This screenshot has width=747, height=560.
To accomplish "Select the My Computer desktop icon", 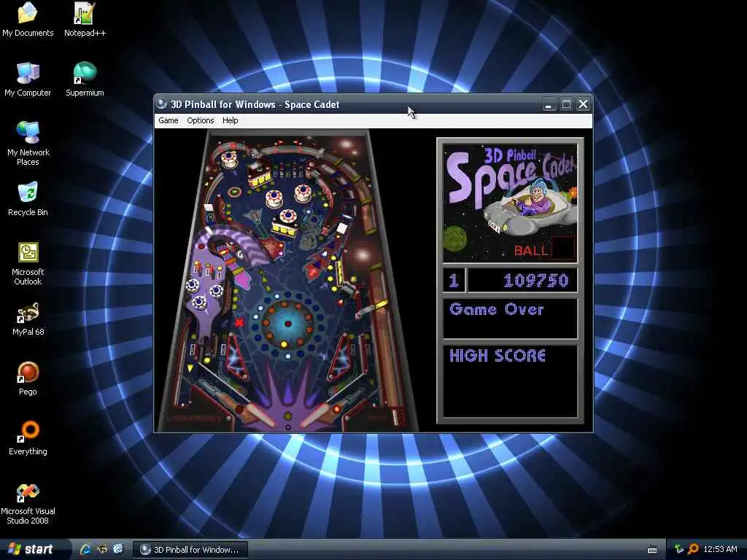I will click(28, 79).
